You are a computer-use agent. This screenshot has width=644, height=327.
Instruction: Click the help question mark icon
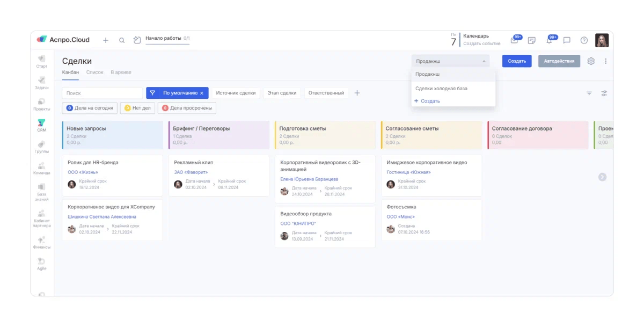coord(584,40)
